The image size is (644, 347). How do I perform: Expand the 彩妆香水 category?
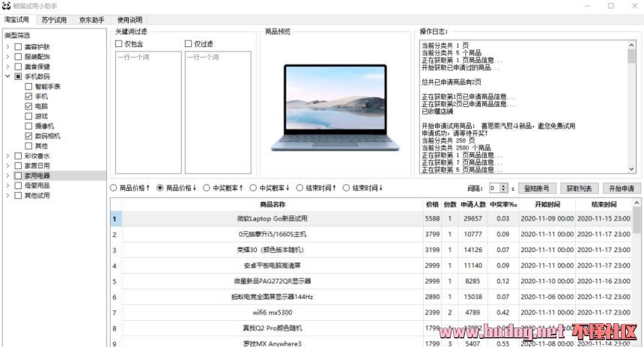point(7,156)
